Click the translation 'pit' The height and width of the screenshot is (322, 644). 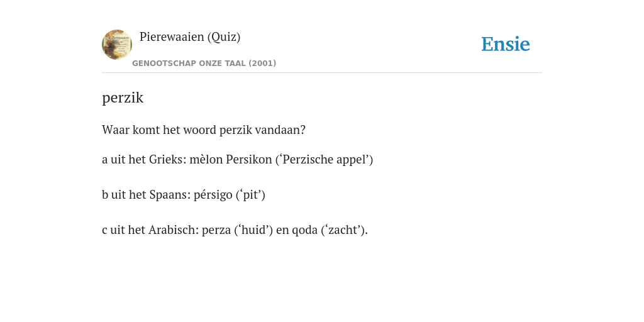click(x=250, y=195)
